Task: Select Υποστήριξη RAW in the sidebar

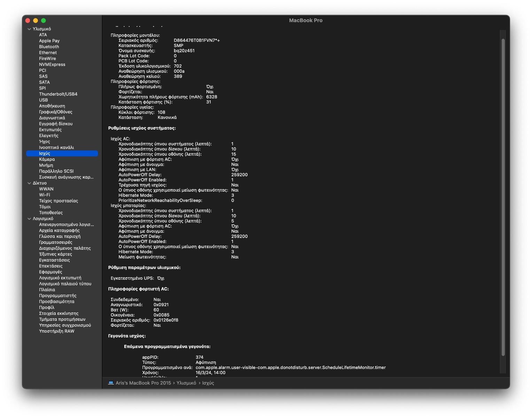Action: coord(56,331)
